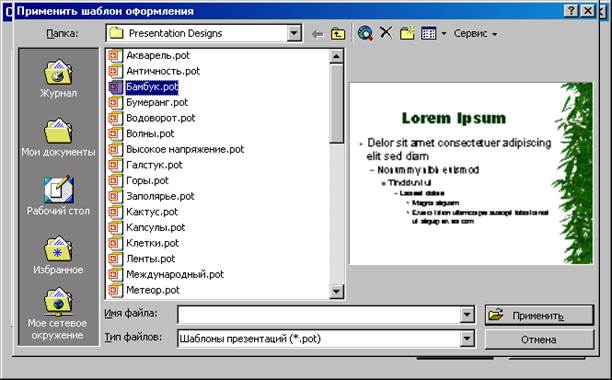612x380 pixels.
Task: Select the Водоворот.pot file
Action: (160, 118)
